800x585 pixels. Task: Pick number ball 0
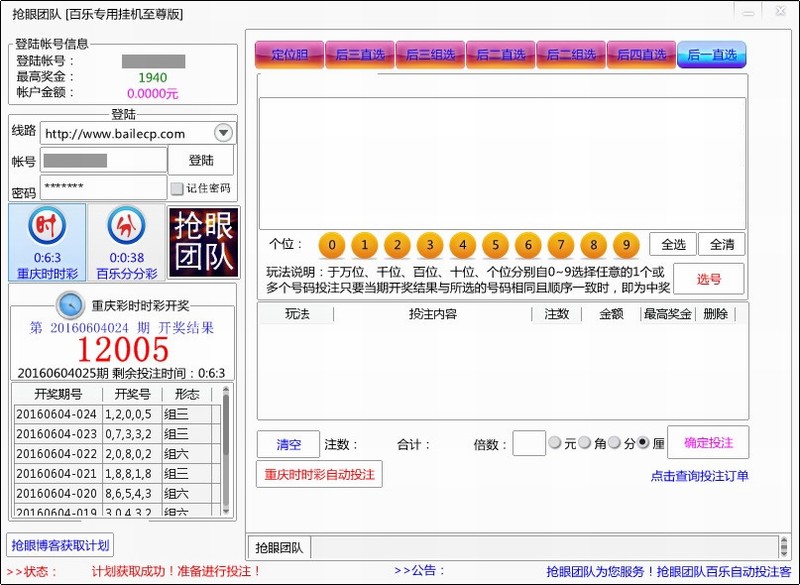pyautogui.click(x=332, y=245)
